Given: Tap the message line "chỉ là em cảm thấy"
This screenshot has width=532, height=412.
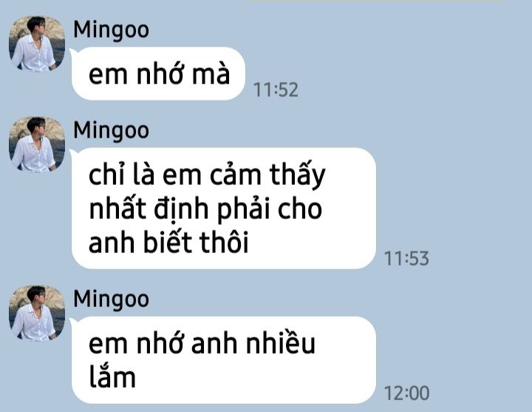Looking at the screenshot, I should pos(207,176).
